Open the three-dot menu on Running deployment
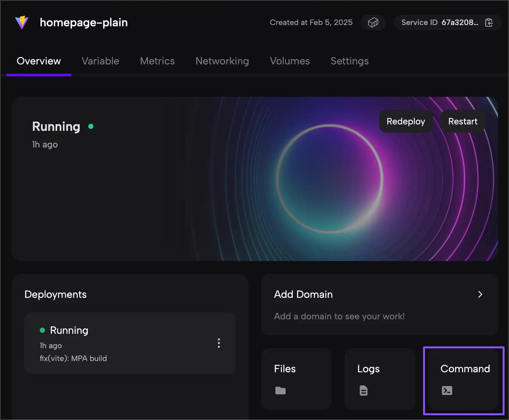The height and width of the screenshot is (420, 509). 219,343
